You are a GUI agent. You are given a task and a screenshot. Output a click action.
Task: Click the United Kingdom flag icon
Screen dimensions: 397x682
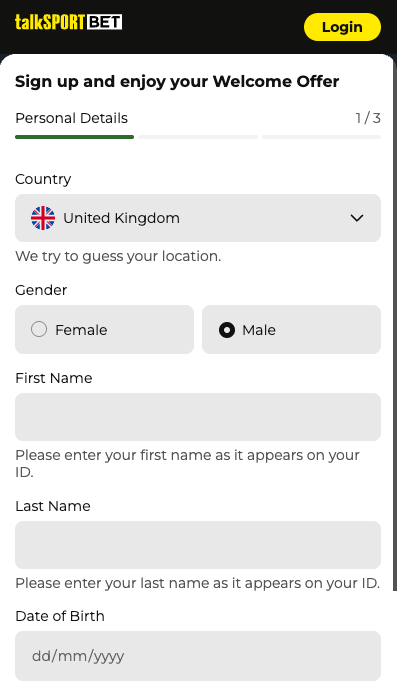click(x=43, y=218)
